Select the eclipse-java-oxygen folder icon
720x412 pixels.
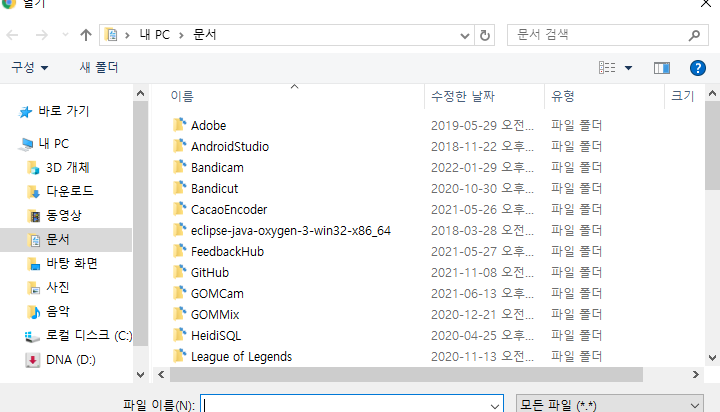[180, 230]
